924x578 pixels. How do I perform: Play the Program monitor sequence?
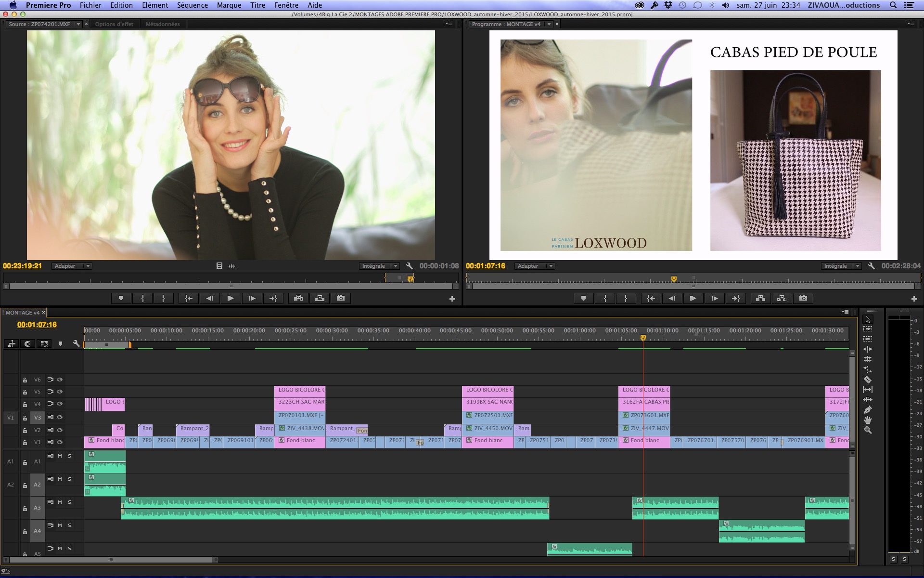(693, 299)
